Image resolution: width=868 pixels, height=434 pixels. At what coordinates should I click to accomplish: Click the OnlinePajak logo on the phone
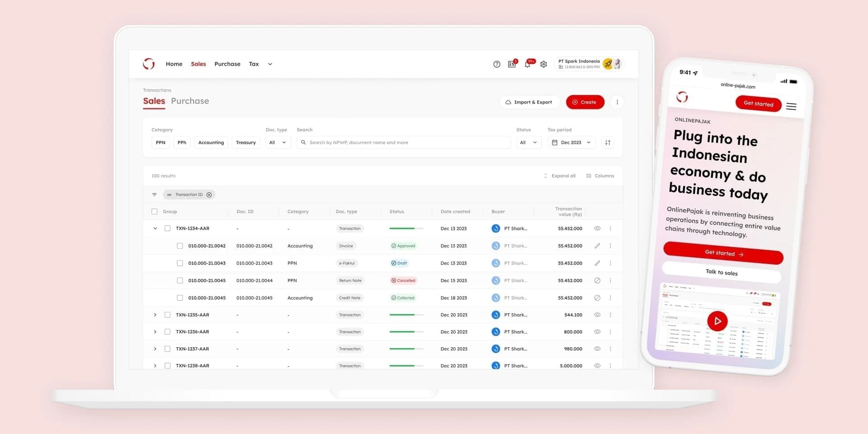(682, 97)
